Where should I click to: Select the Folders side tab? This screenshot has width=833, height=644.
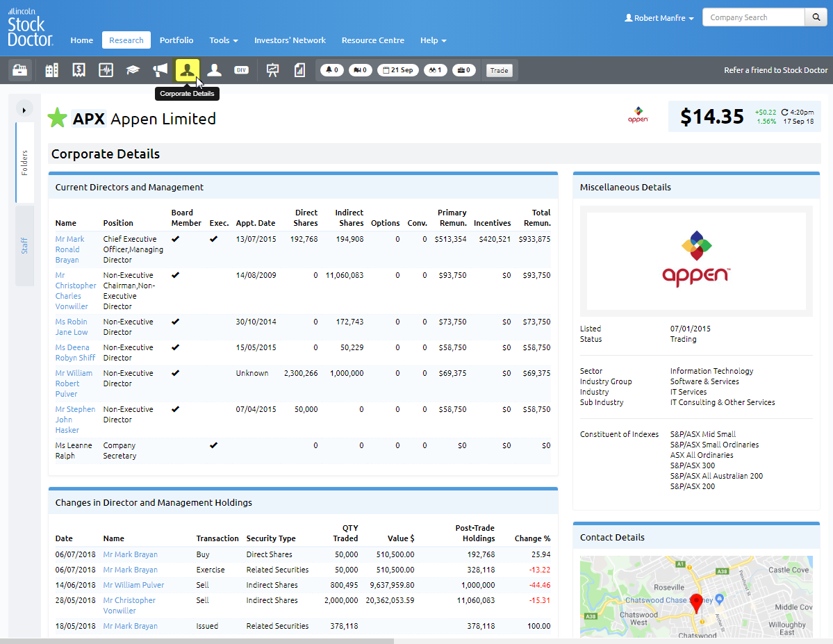(x=24, y=163)
